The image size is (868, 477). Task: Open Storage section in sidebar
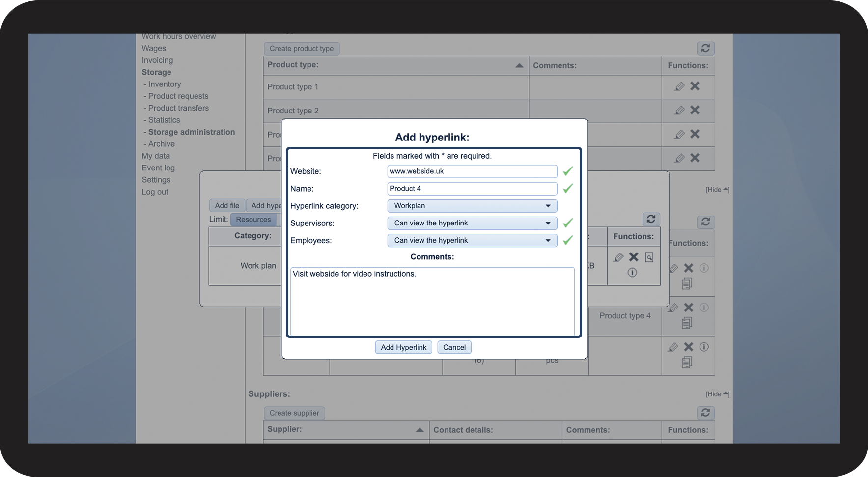(x=156, y=72)
